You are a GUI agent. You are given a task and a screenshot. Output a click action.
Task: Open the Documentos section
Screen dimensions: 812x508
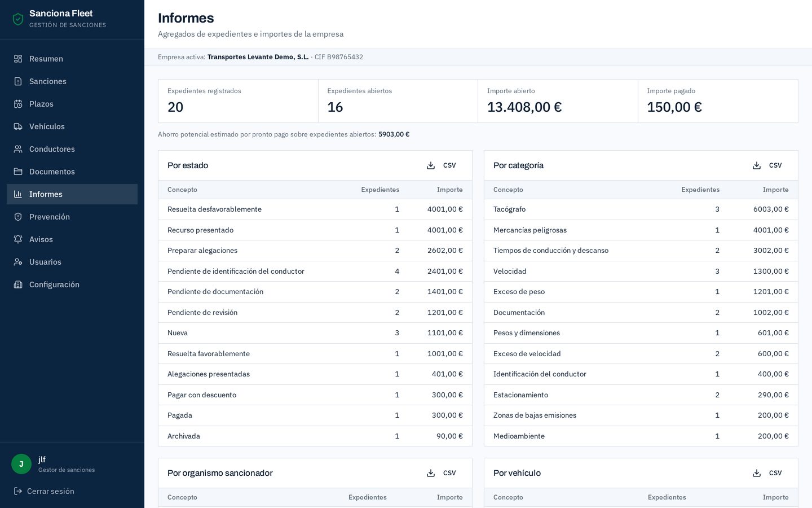click(x=72, y=172)
